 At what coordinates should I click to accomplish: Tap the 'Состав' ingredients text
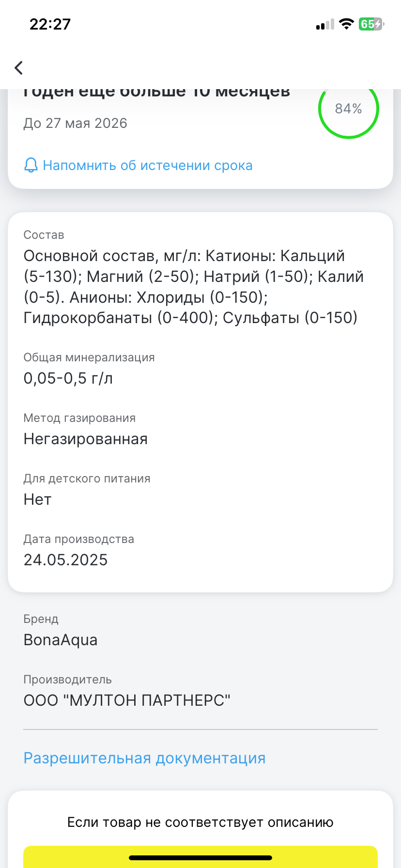(x=193, y=287)
